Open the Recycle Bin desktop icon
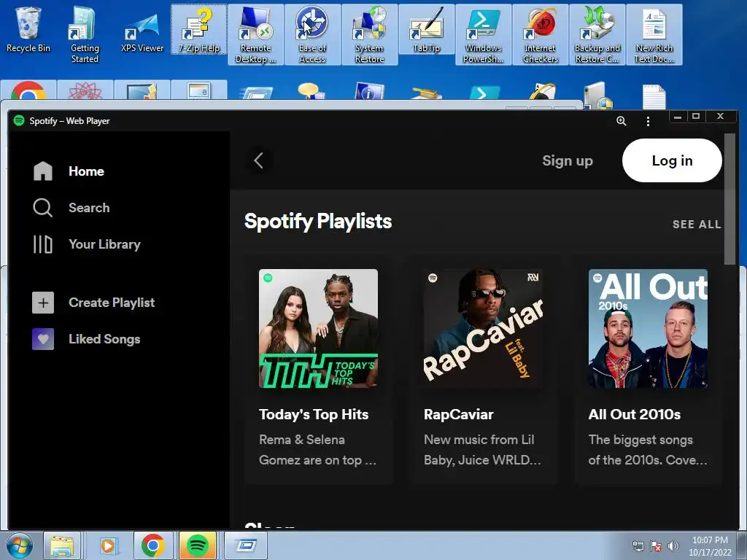The image size is (747, 560). [28, 29]
